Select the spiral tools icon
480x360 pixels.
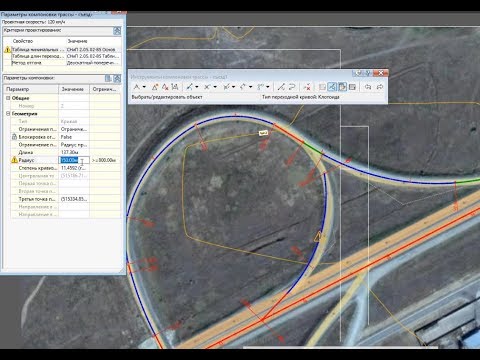[x=260, y=87]
